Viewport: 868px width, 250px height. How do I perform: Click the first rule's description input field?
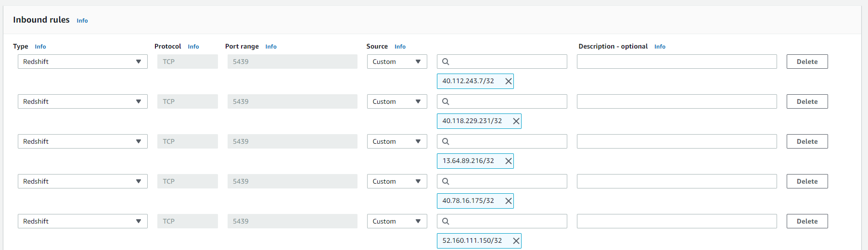click(677, 62)
